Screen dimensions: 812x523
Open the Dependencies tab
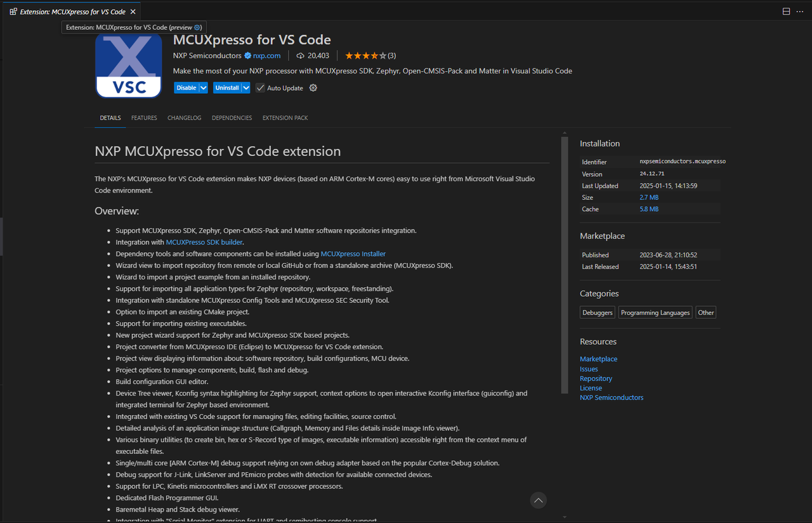232,118
